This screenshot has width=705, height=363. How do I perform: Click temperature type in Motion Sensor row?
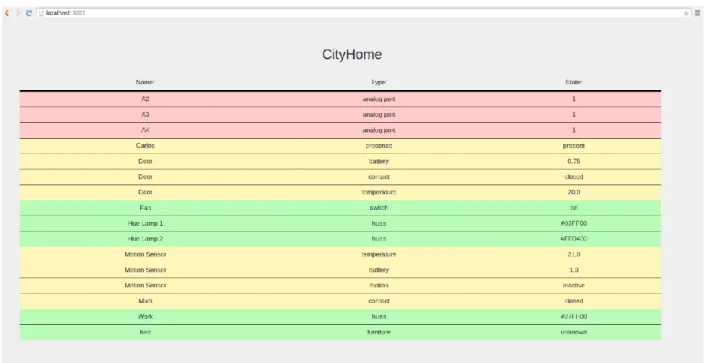(x=379, y=255)
